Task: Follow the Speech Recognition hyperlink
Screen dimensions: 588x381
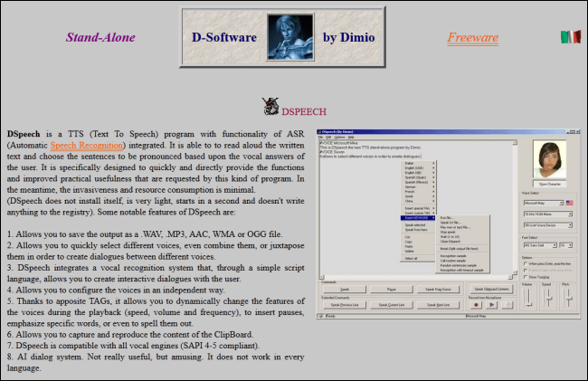Action: tap(87, 145)
